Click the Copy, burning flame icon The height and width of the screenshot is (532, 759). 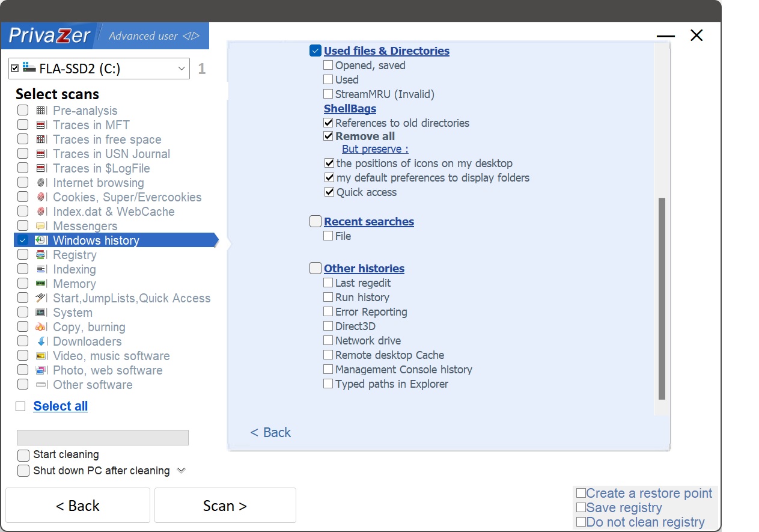tap(41, 327)
